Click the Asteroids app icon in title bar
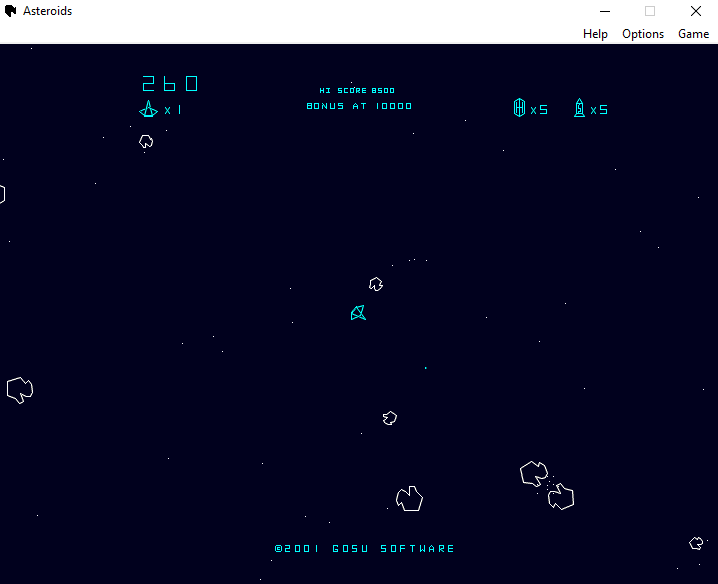Screen dimensions: 718x584 (x=10, y=11)
